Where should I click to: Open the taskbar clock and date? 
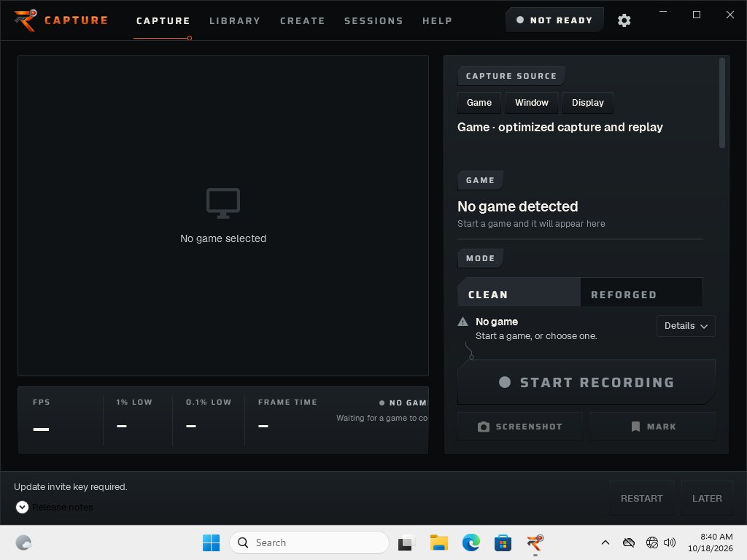click(x=710, y=542)
